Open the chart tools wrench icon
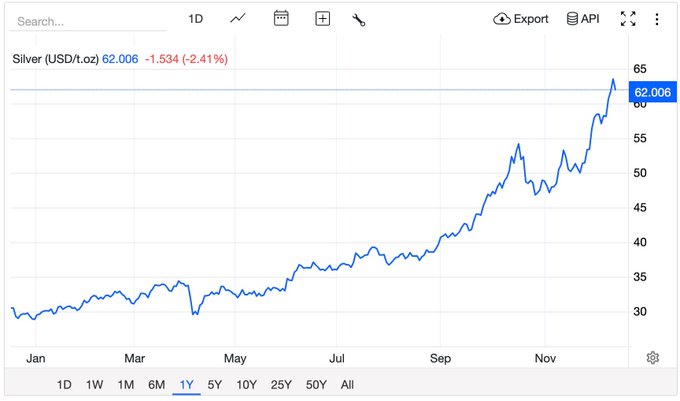The width and height of the screenshot is (680, 401). pyautogui.click(x=359, y=19)
